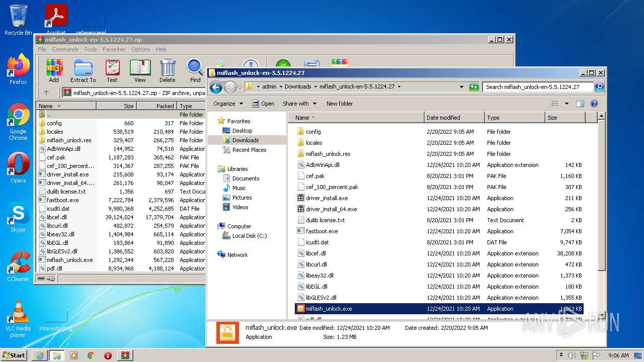Click Internet Explorer taskbar icon

pyautogui.click(x=40, y=355)
